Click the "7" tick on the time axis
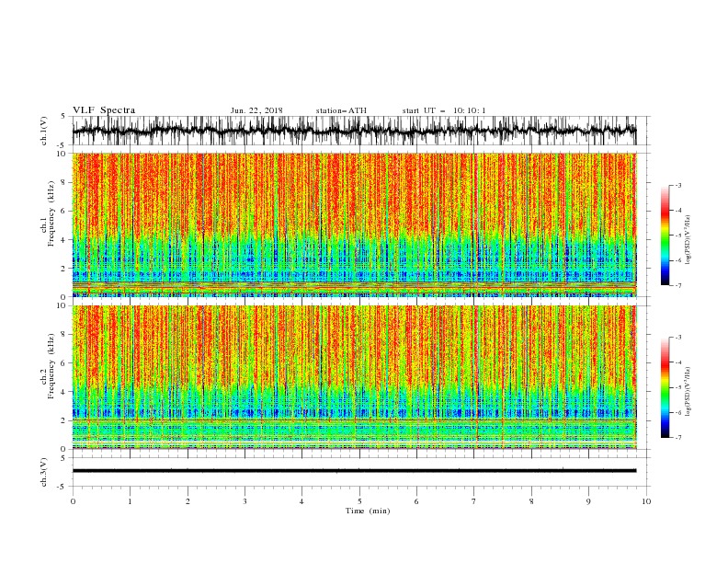Image resolution: width=728 pixels, height=563 pixels. [x=474, y=501]
